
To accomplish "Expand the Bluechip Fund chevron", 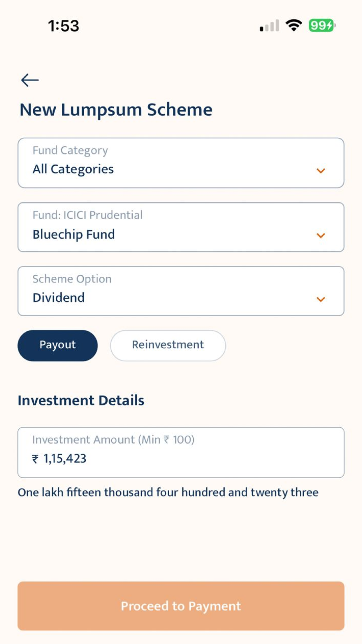I will click(321, 235).
